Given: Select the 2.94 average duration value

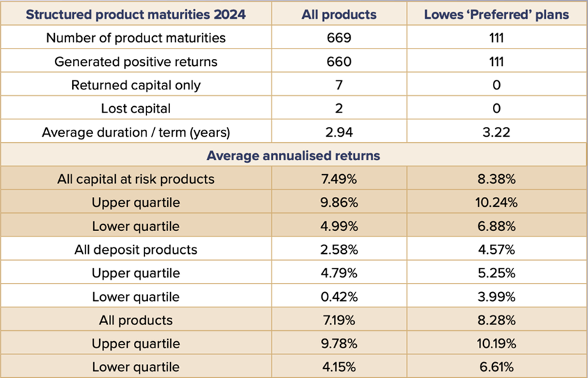Looking at the screenshot, I should click(339, 132).
